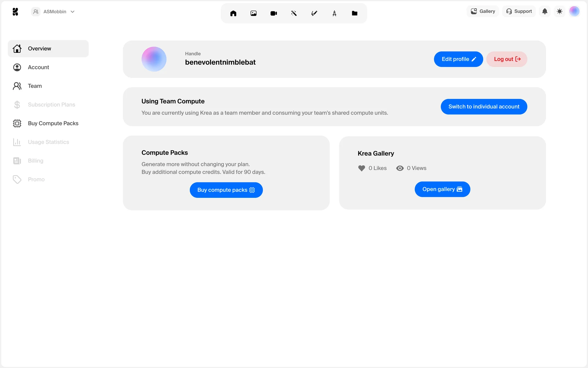Select Buy Compute Packs in sidebar

point(53,123)
